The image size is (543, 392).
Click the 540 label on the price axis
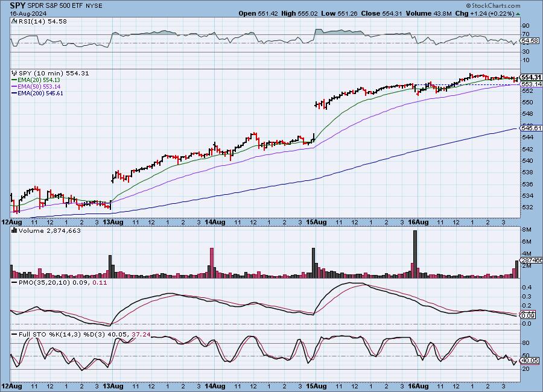tap(527, 160)
